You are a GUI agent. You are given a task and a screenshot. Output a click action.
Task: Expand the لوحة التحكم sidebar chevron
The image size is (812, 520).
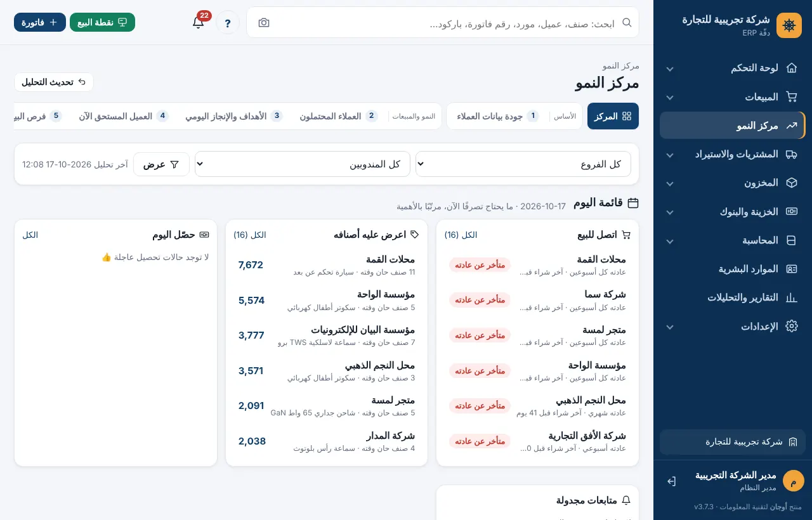[x=669, y=68]
